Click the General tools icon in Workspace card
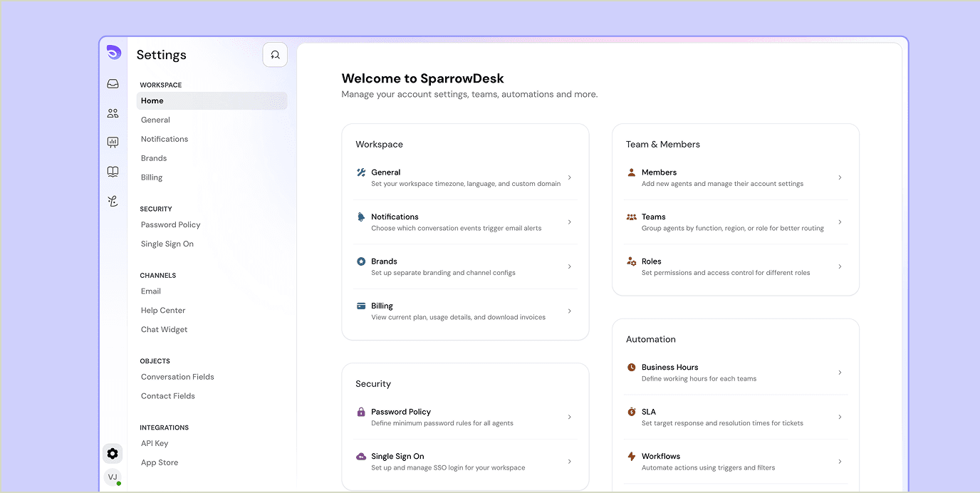980x493 pixels. 361,172
